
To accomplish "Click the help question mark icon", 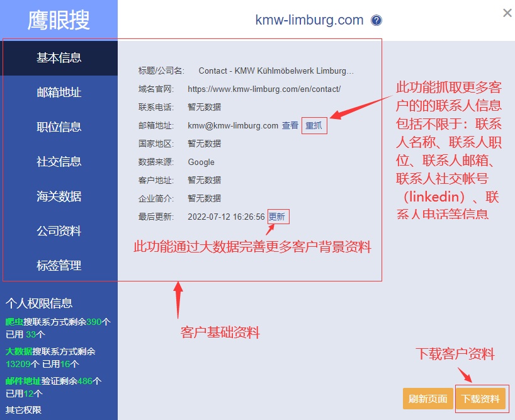I will (376, 20).
